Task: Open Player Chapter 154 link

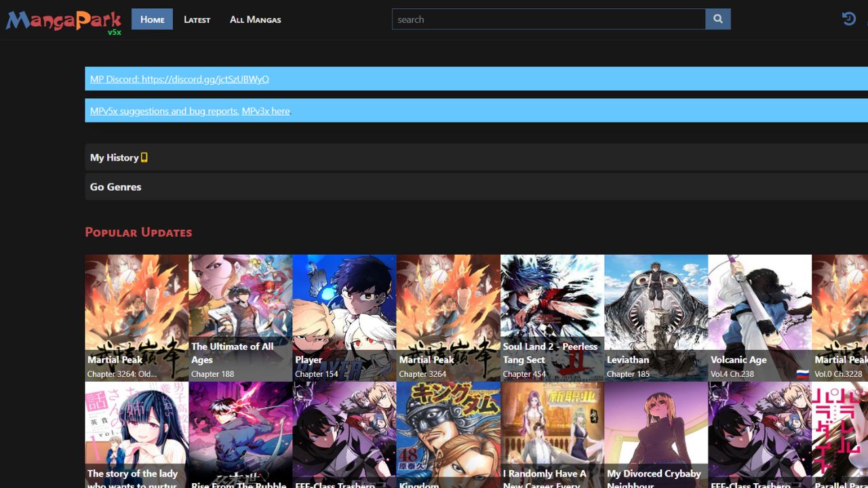Action: click(316, 374)
